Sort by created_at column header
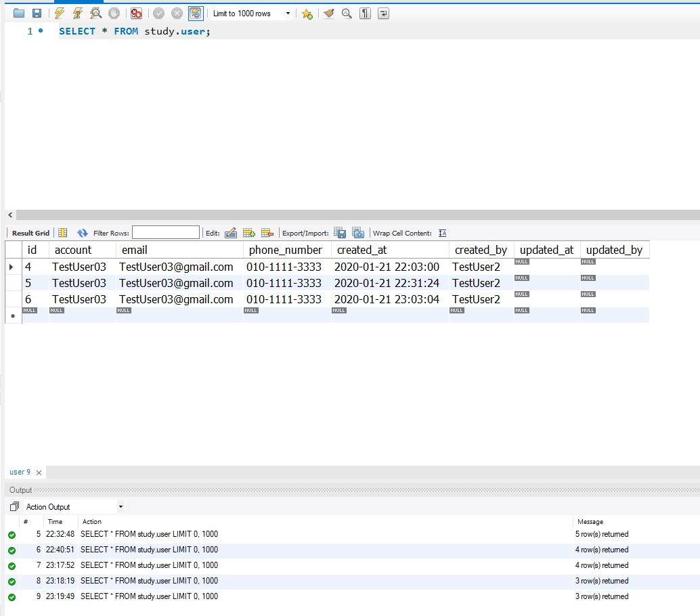 390,250
